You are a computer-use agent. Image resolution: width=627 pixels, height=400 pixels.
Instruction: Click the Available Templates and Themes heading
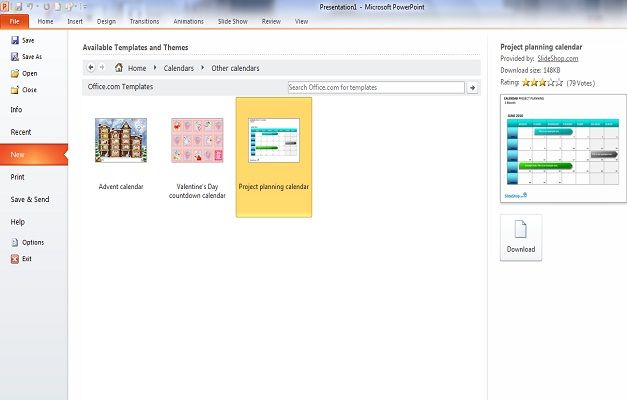(x=135, y=47)
